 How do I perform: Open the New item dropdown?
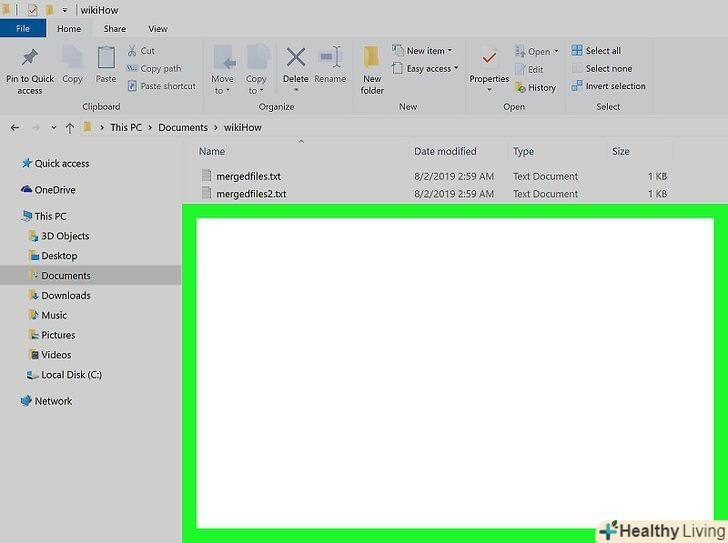[x=422, y=51]
